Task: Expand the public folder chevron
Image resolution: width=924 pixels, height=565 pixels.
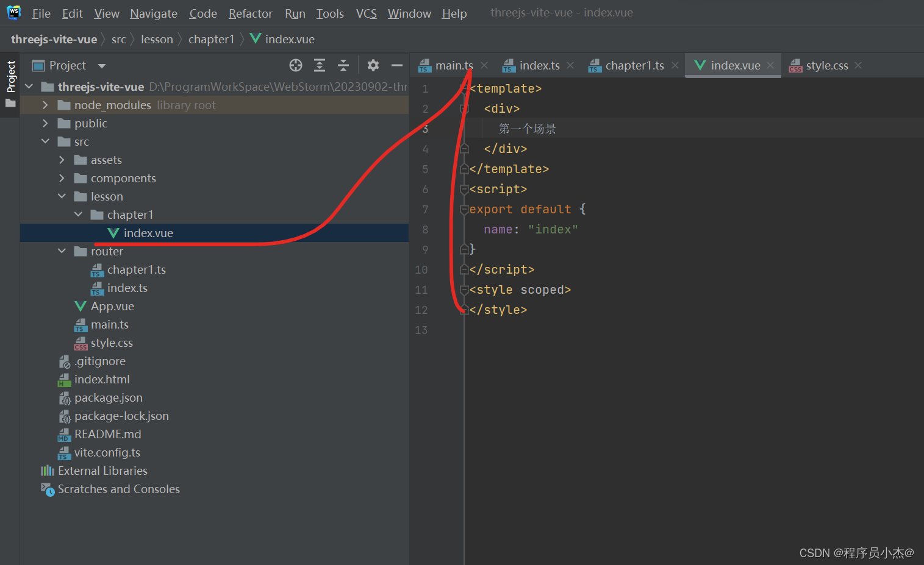Action: pos(45,123)
